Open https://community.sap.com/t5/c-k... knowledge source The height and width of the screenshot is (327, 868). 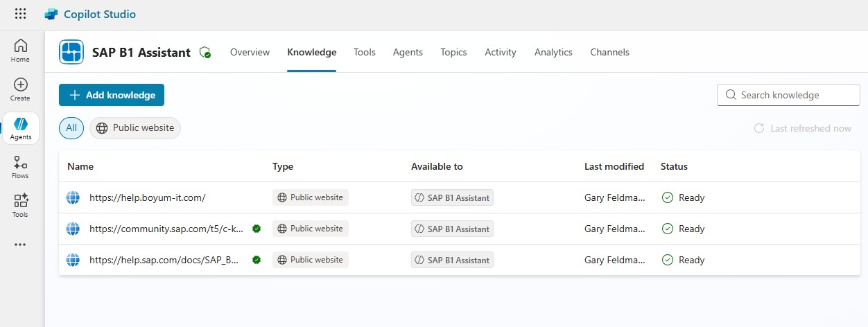pyautogui.click(x=166, y=229)
